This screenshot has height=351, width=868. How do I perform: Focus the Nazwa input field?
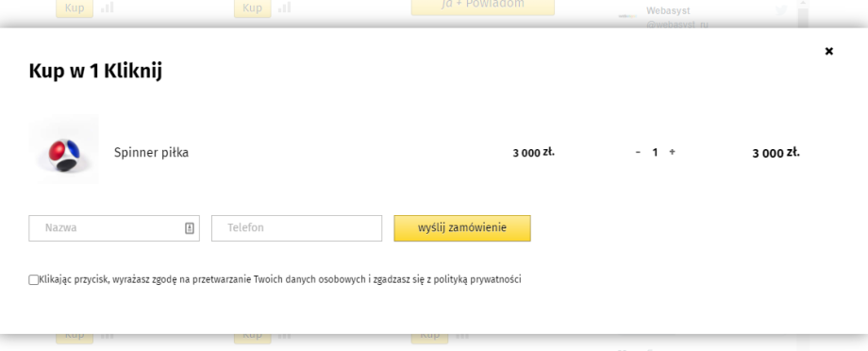pos(114,228)
